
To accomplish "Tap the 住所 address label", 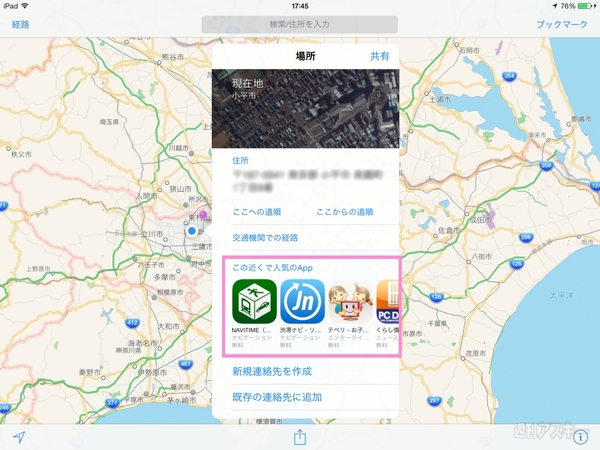I will 240,160.
